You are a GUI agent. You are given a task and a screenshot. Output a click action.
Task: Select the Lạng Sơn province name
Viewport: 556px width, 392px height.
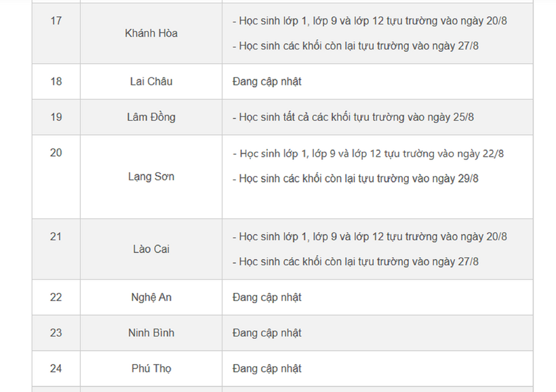click(x=151, y=176)
